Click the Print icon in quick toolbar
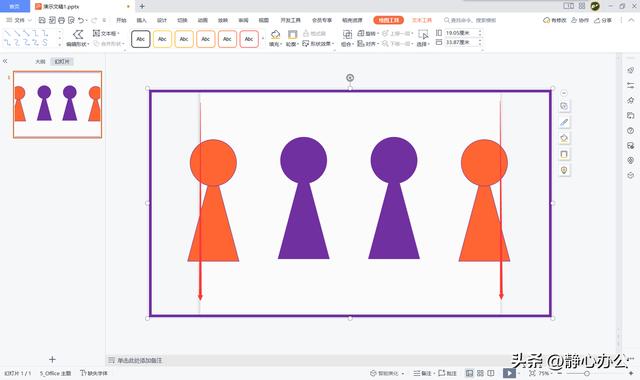This screenshot has height=380, width=640. 61,20
